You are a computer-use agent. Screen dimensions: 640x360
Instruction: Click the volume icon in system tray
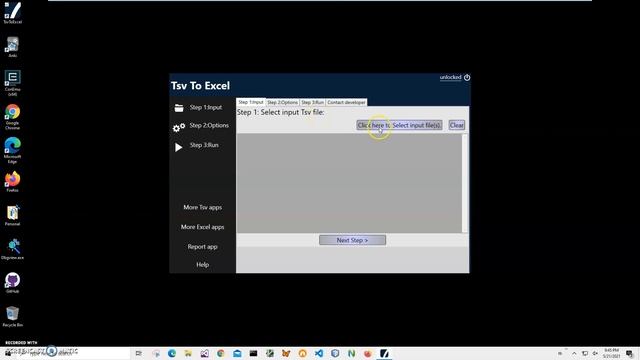[595, 353]
